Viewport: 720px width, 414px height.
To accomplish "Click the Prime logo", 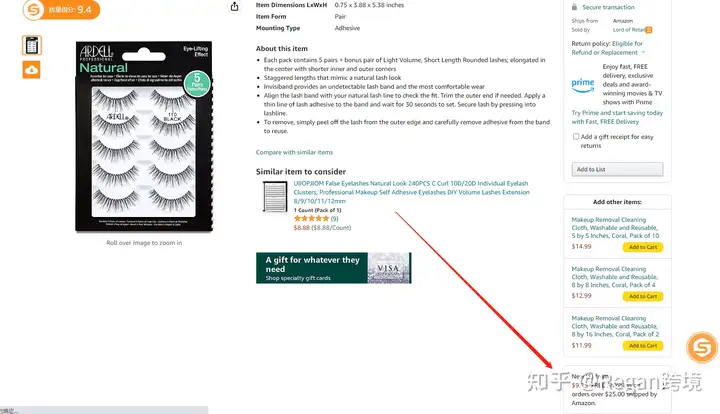I will coord(583,85).
